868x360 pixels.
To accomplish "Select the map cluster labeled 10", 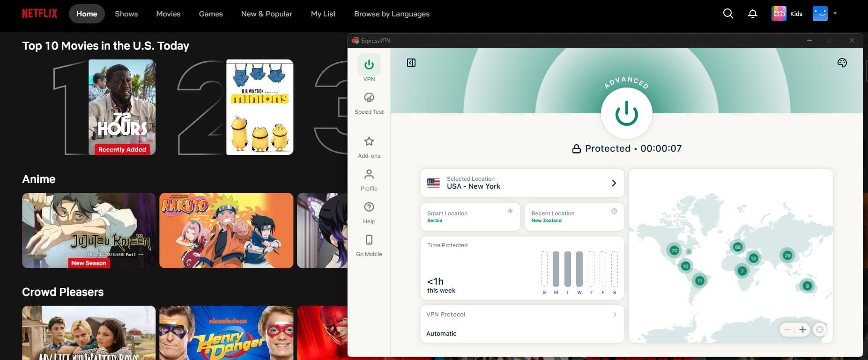I will [685, 266].
